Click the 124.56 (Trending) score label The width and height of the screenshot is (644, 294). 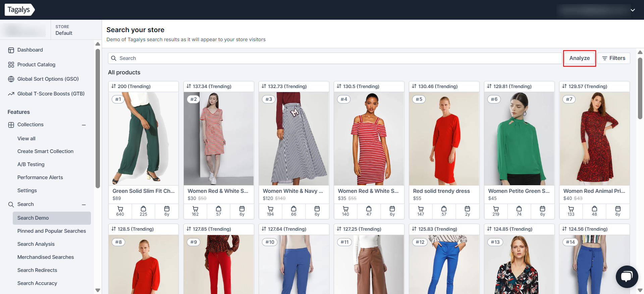(x=588, y=229)
